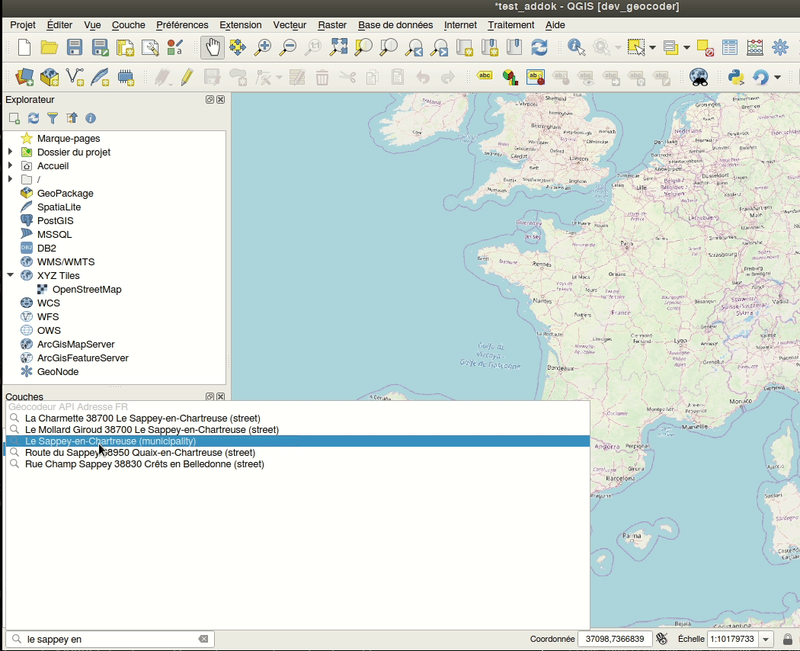Click OpenStreetMap under XYZ Tiles
Screen dimensions: 800x651
point(87,289)
